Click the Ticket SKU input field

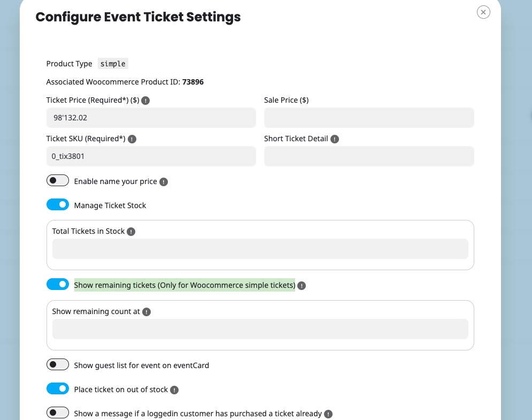pos(151,156)
